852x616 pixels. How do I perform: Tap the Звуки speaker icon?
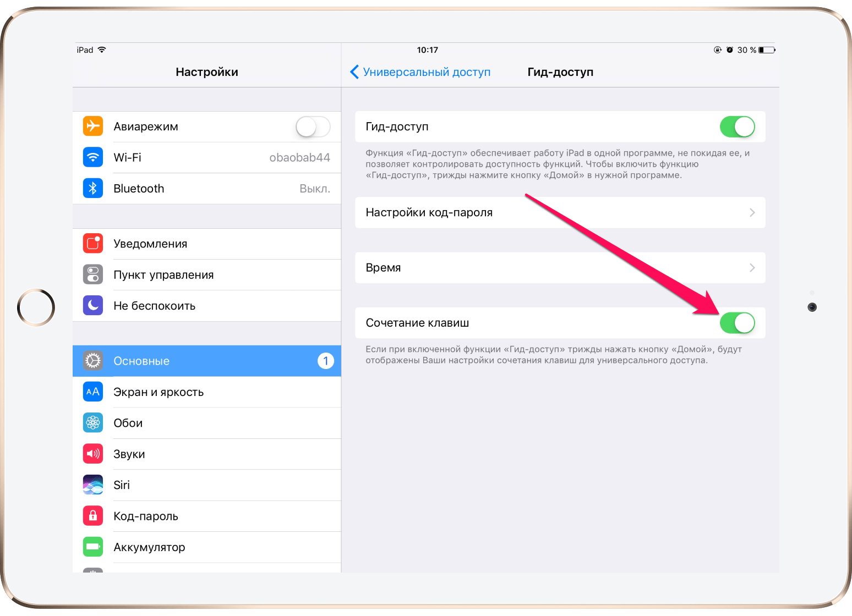click(x=93, y=454)
